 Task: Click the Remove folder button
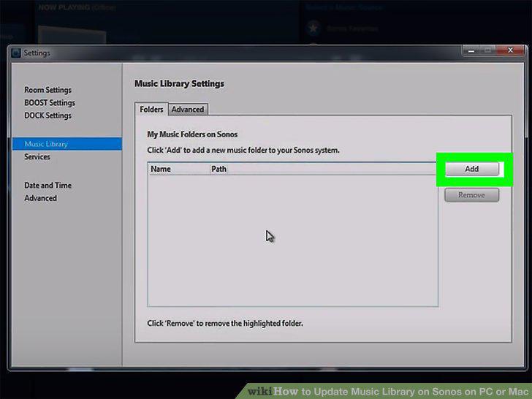click(x=471, y=195)
